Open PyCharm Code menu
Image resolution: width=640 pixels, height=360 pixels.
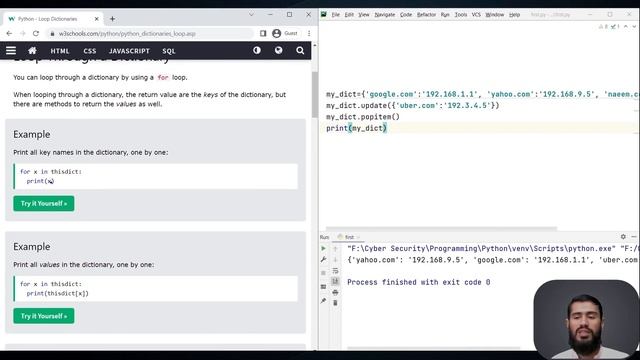pyautogui.click(x=406, y=15)
